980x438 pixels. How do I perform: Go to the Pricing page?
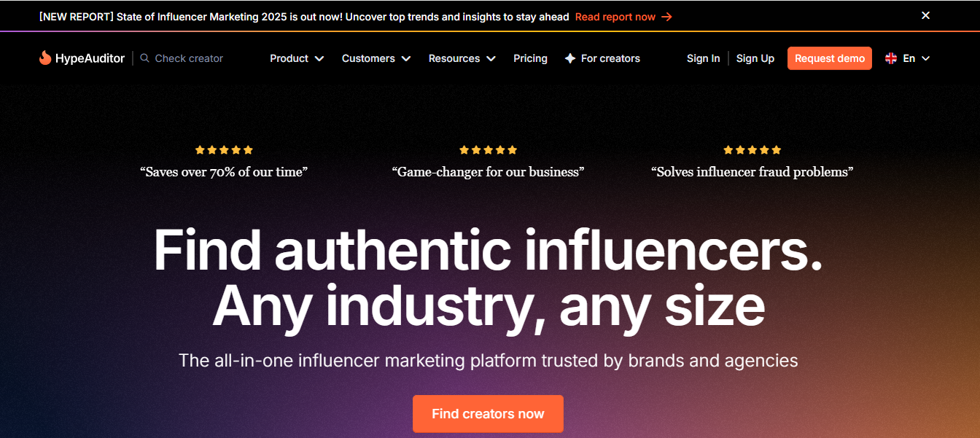(530, 58)
